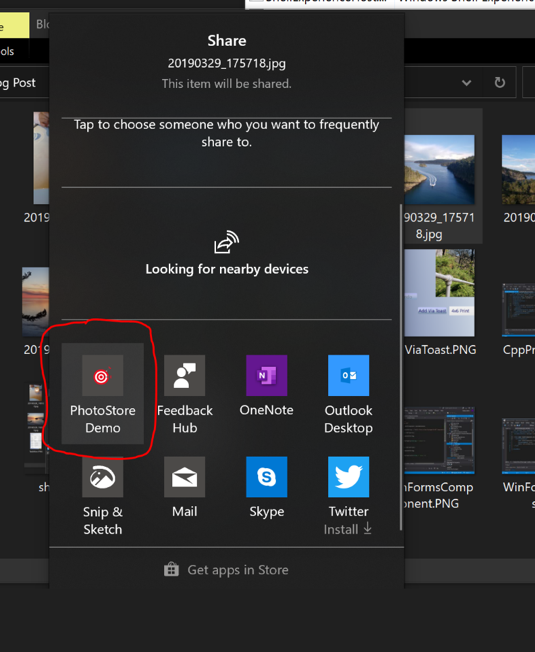Select the CppPr code screenshot thumbnail

518,310
